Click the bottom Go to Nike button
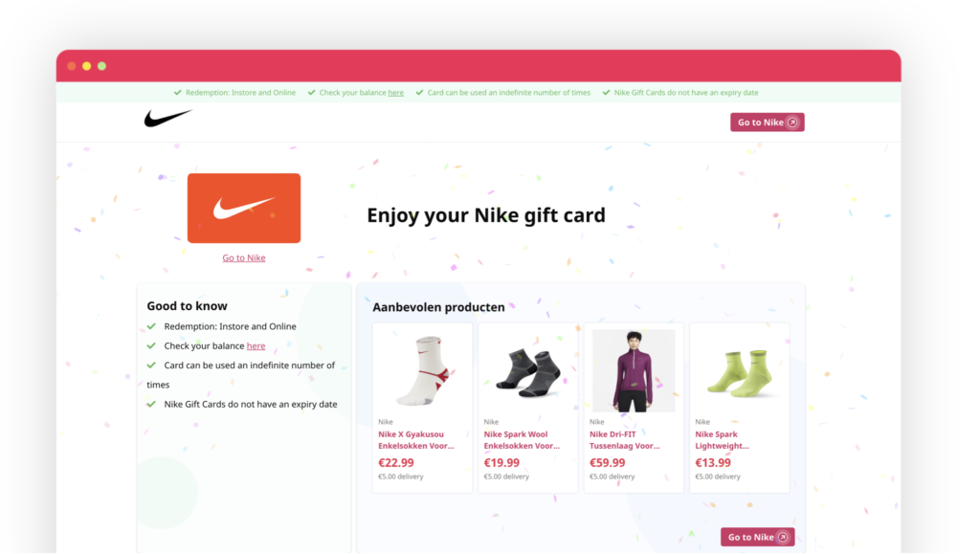 click(758, 537)
